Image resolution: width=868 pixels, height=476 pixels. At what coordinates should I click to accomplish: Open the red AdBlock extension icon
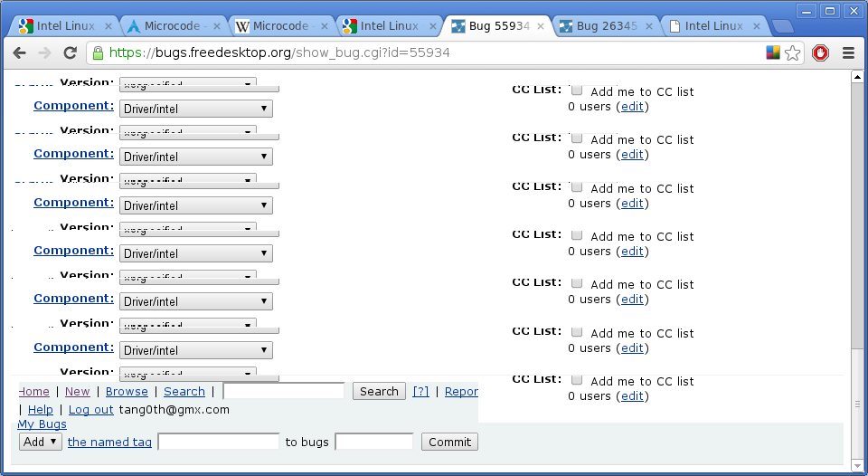pos(820,53)
